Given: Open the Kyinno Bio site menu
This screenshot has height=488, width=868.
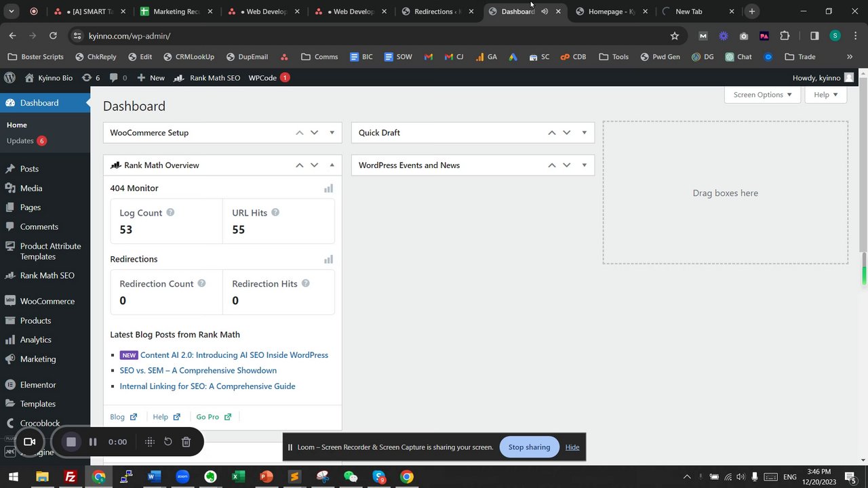Looking at the screenshot, I should coord(48,78).
